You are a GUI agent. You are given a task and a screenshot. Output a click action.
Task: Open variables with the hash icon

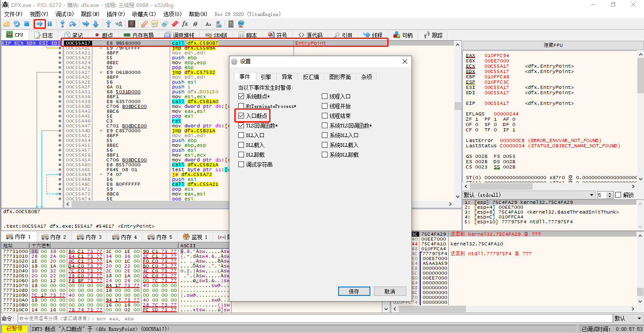point(195,24)
